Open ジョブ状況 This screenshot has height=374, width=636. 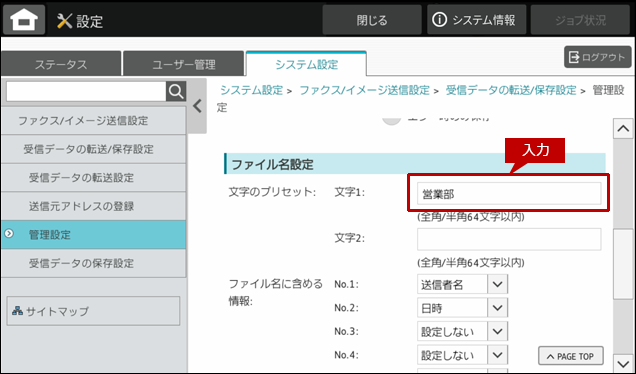(580, 20)
